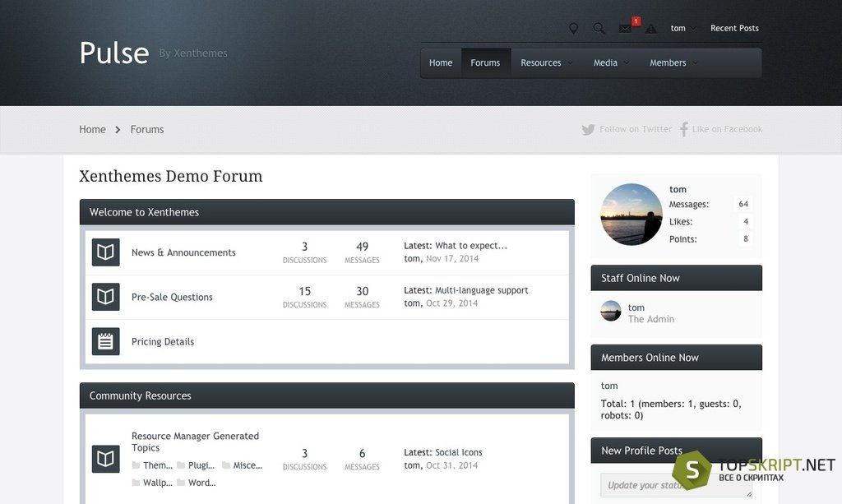This screenshot has width=842, height=504.
Task: Click the Update your status input box
Action: pyautogui.click(x=677, y=485)
